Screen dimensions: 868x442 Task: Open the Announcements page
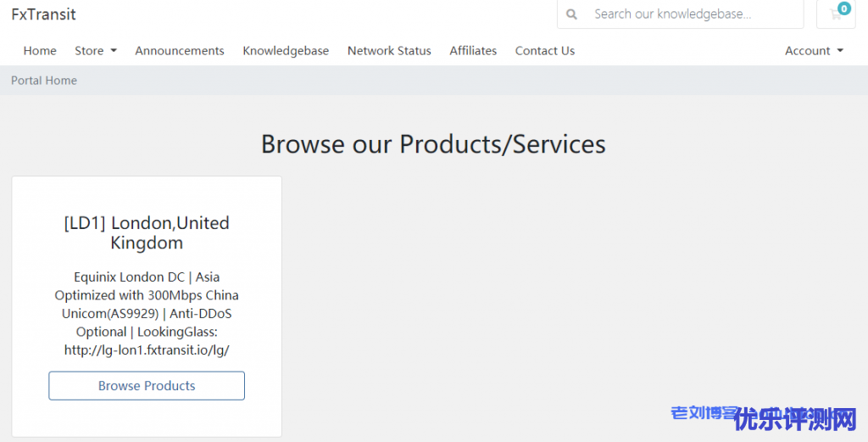(x=180, y=51)
